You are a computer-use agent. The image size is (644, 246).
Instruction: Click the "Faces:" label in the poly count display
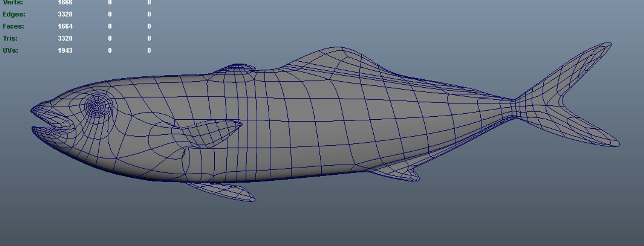(13, 26)
